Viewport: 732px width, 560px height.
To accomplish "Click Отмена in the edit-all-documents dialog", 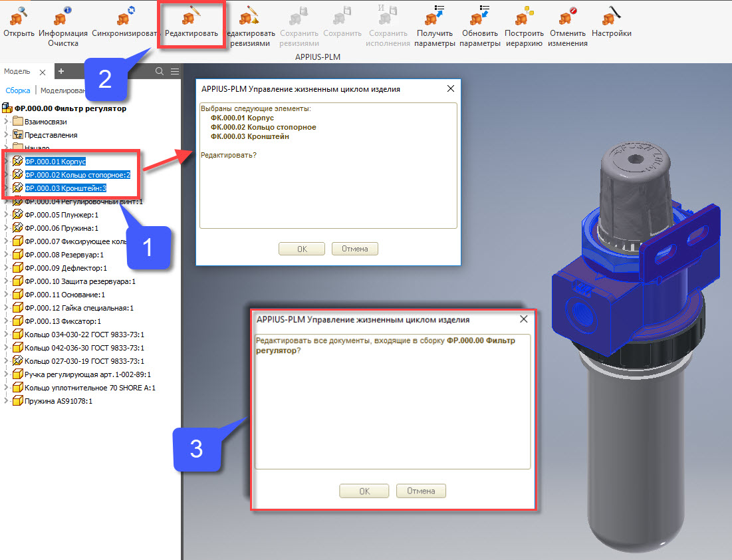I will (421, 491).
